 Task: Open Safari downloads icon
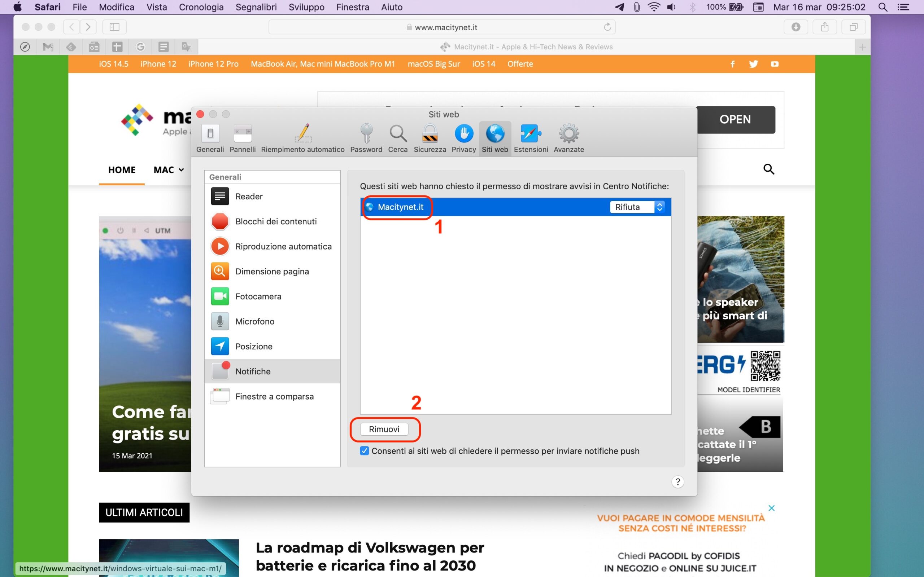[x=796, y=27]
